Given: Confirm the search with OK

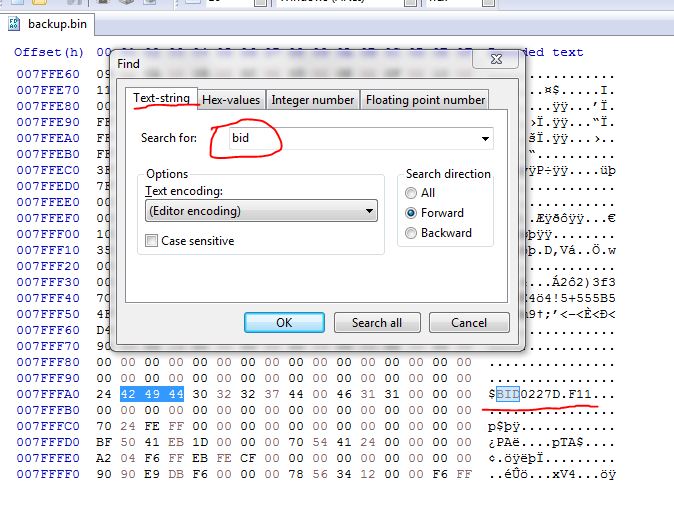Looking at the screenshot, I should [284, 322].
